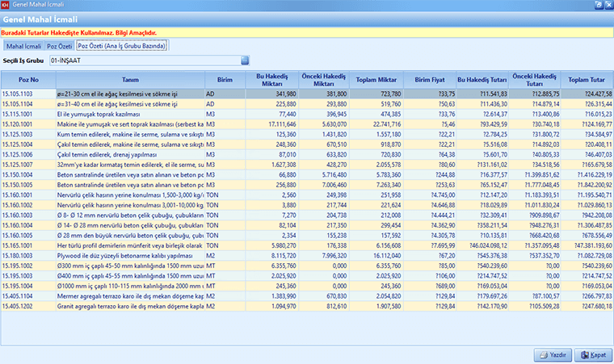Click the Bu Hakediş Miktarı column header
The height and width of the screenshot is (364, 614).
[x=271, y=80]
